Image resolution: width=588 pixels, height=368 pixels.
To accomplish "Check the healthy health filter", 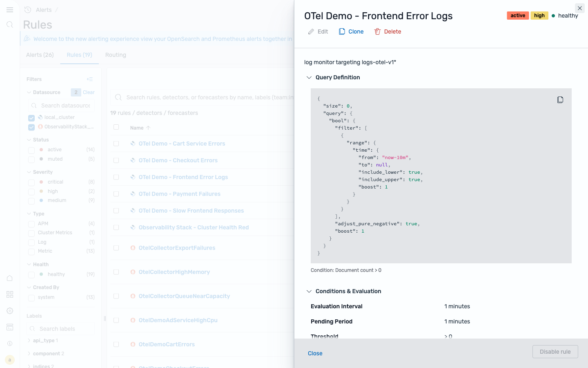I will point(31,275).
